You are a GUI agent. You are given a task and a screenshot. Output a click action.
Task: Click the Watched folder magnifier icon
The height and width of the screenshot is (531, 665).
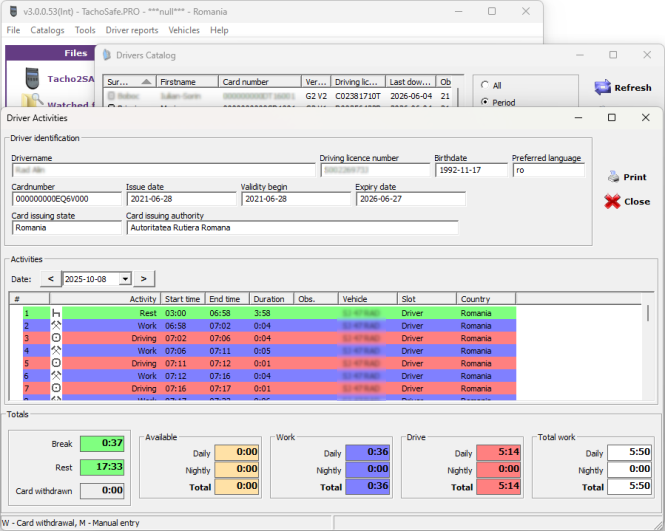click(x=32, y=101)
